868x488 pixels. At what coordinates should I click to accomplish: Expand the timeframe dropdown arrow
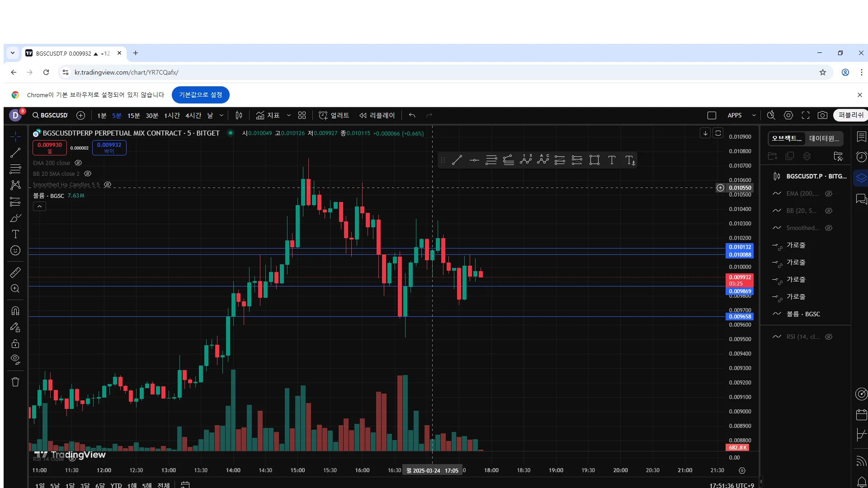pyautogui.click(x=222, y=115)
